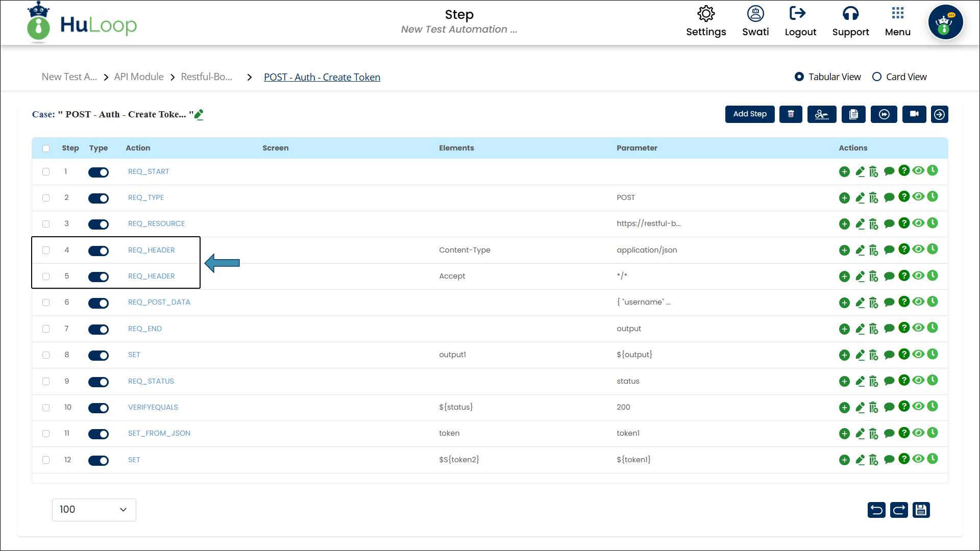
Task: Click the REQ_RESOURCE action link
Action: [x=156, y=223]
